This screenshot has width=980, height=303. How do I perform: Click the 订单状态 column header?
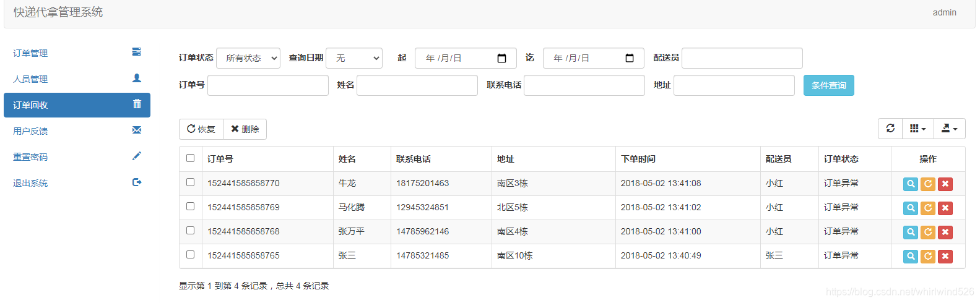coord(841,159)
